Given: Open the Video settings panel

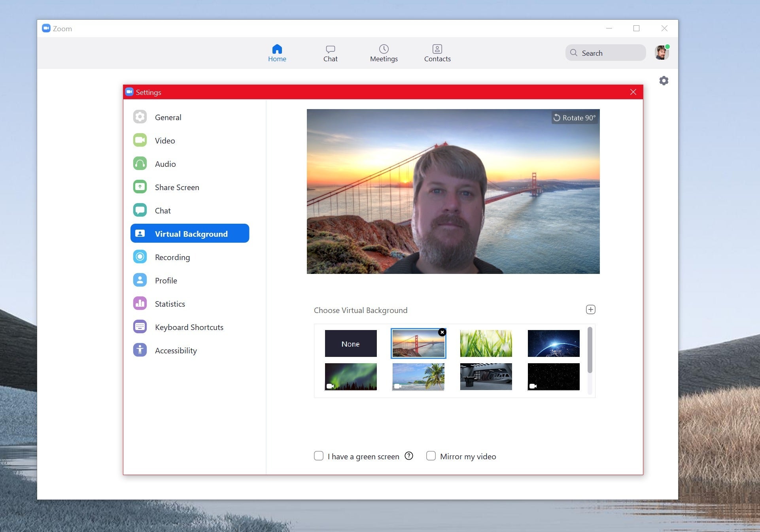Looking at the screenshot, I should 164,140.
